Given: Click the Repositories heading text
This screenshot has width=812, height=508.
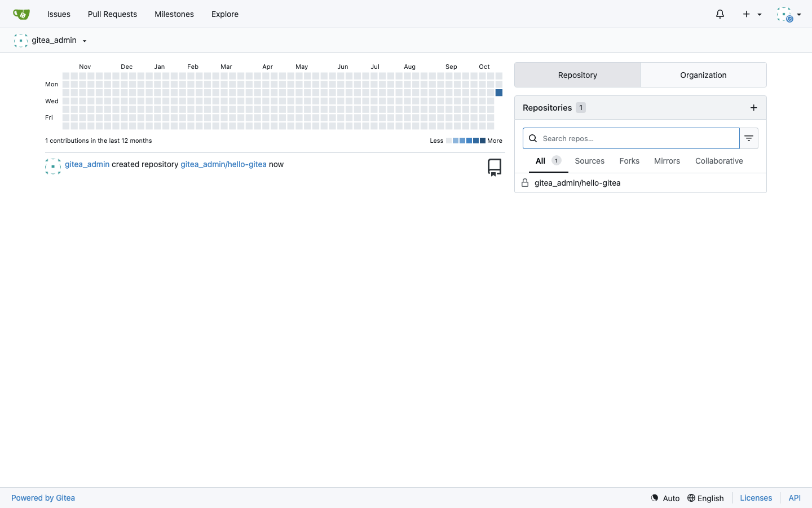Looking at the screenshot, I should click(547, 108).
